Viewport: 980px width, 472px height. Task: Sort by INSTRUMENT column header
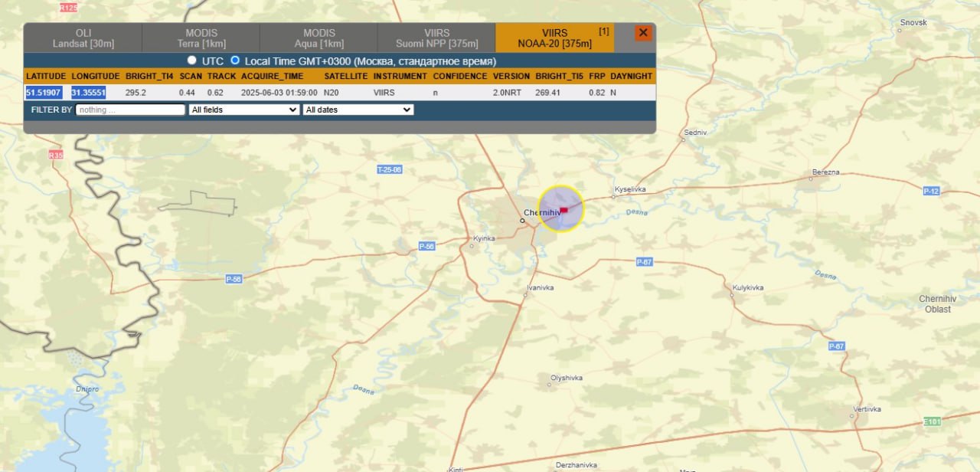pyautogui.click(x=400, y=77)
